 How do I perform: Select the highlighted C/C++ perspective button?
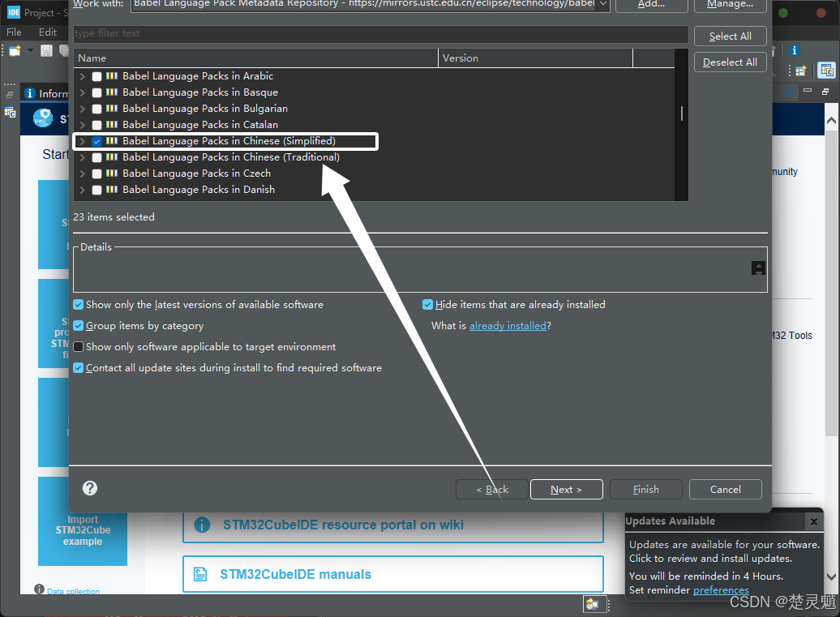pos(826,71)
